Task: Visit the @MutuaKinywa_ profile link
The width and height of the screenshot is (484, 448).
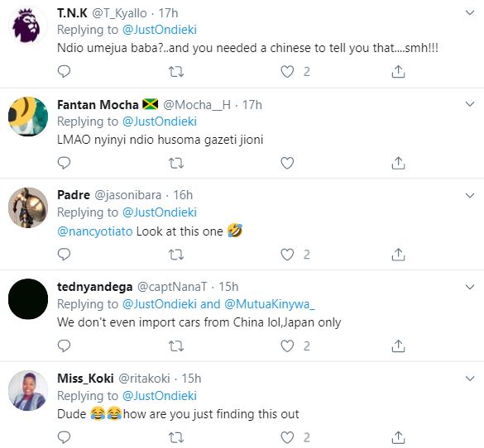Action: (270, 304)
